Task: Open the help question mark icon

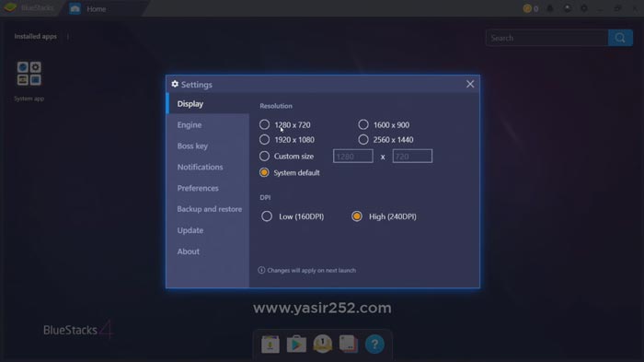Action: pos(374,344)
